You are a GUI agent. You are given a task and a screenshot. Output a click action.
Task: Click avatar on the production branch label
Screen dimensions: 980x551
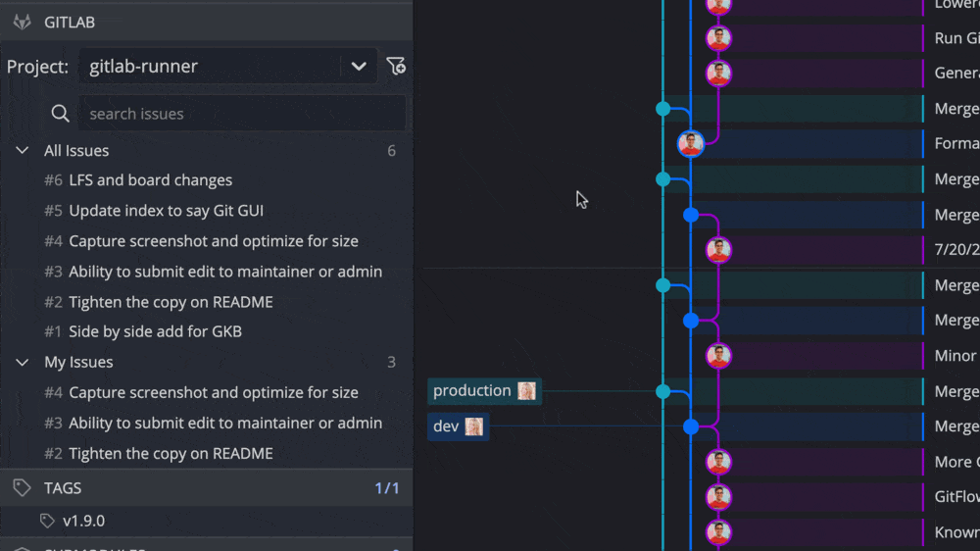click(x=526, y=391)
